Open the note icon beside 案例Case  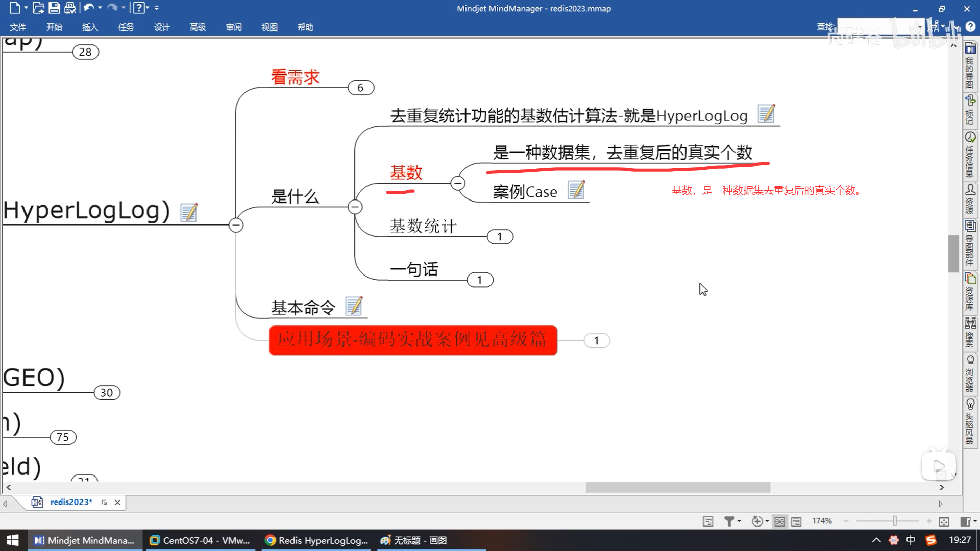pyautogui.click(x=576, y=190)
